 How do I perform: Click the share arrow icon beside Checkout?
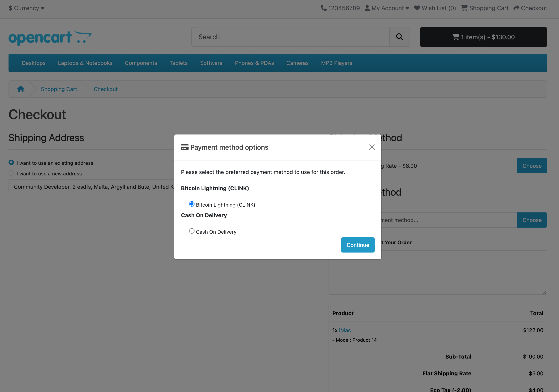(516, 8)
